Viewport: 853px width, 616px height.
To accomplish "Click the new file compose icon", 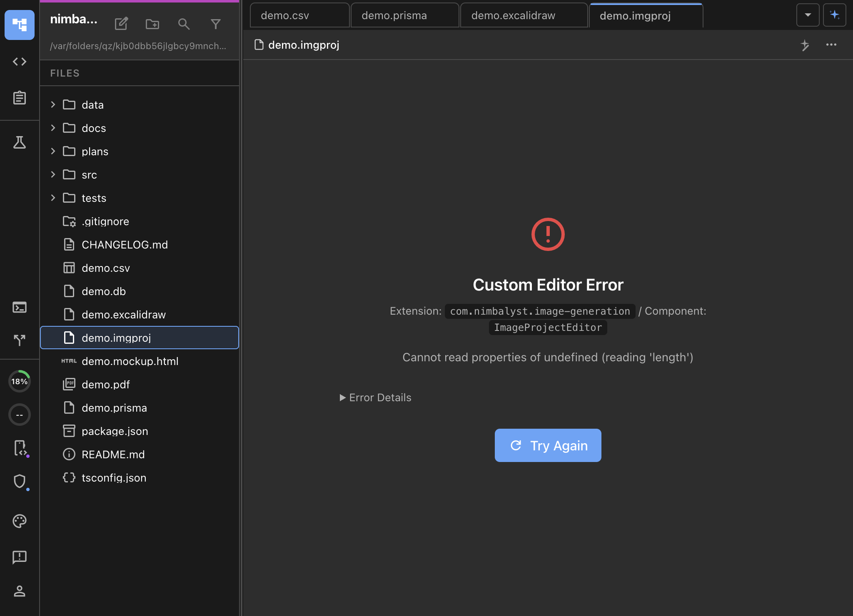I will pyautogui.click(x=121, y=24).
